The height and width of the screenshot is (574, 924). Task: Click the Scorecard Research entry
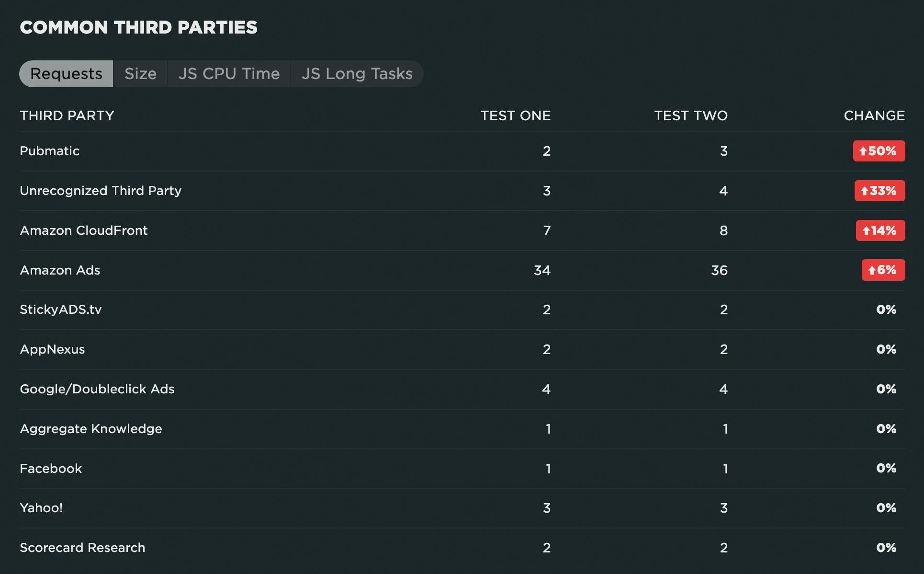[82, 548]
